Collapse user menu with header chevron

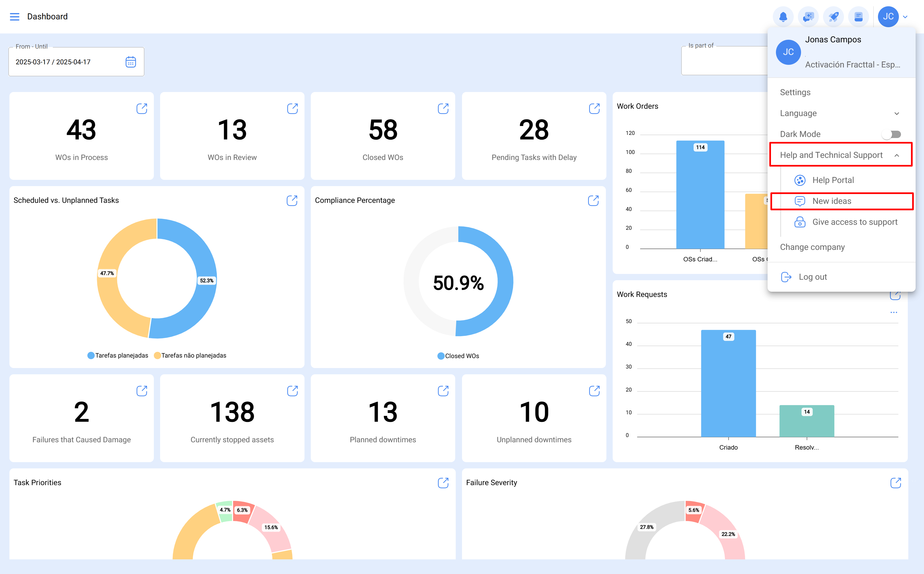[x=905, y=17]
